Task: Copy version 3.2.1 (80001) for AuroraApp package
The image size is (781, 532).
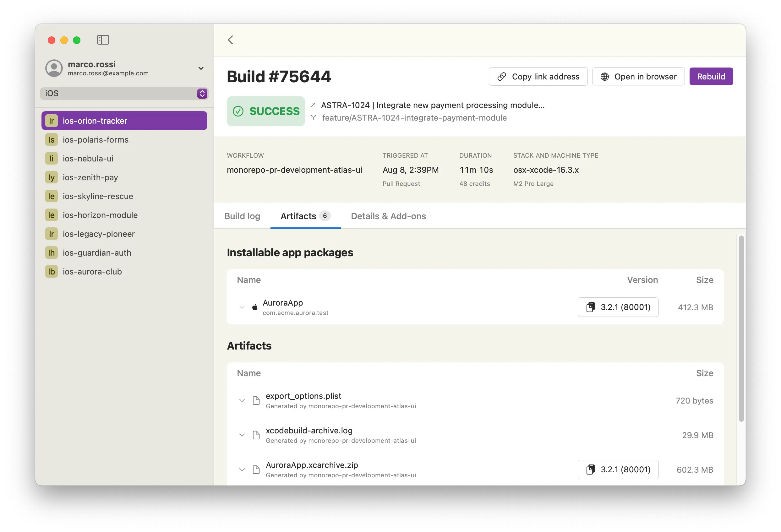Action: [618, 307]
